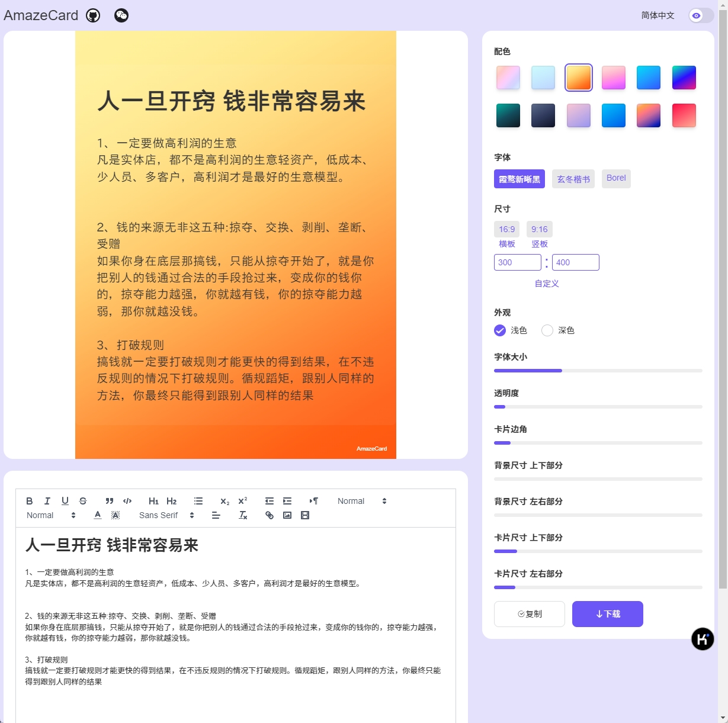
Task: Decrease indent in the editor
Action: click(x=270, y=501)
